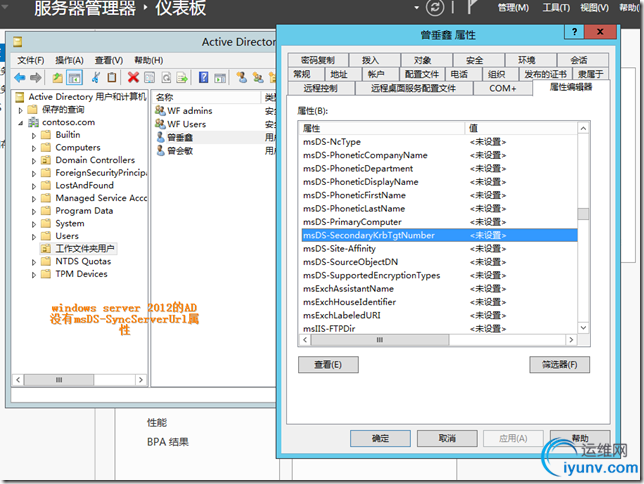This screenshot has height=484, width=644.
Task: Click the 保存的查询 folder icon
Action: 32,109
